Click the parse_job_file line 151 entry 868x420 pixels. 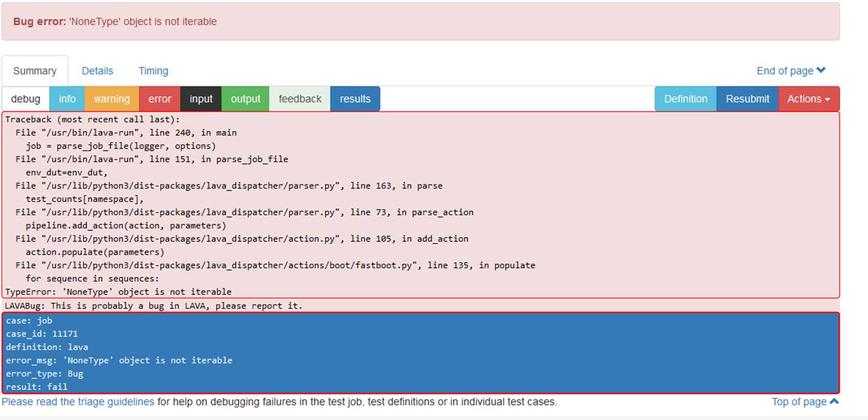(x=152, y=159)
